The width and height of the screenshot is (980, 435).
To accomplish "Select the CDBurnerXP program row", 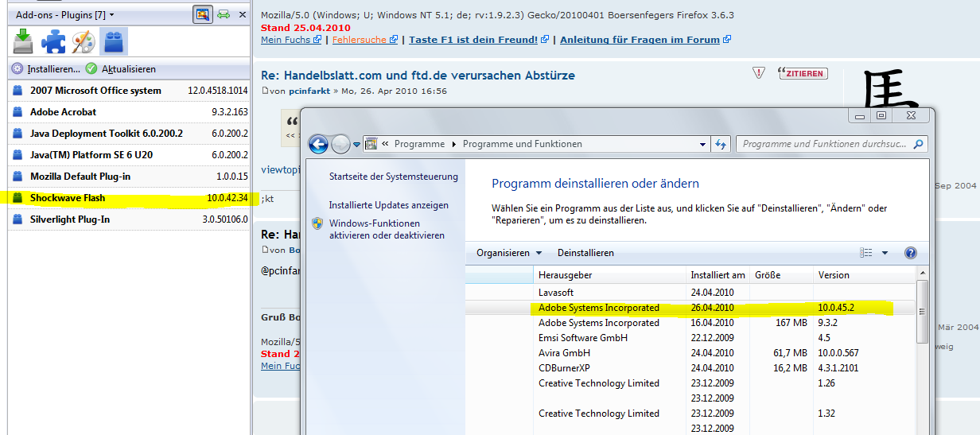I will coord(690,368).
